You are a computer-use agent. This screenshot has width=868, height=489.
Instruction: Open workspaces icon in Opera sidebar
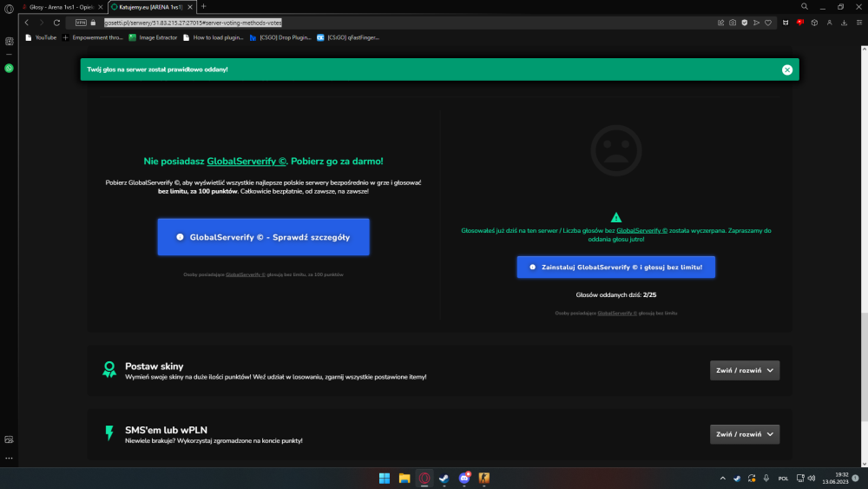(9, 42)
